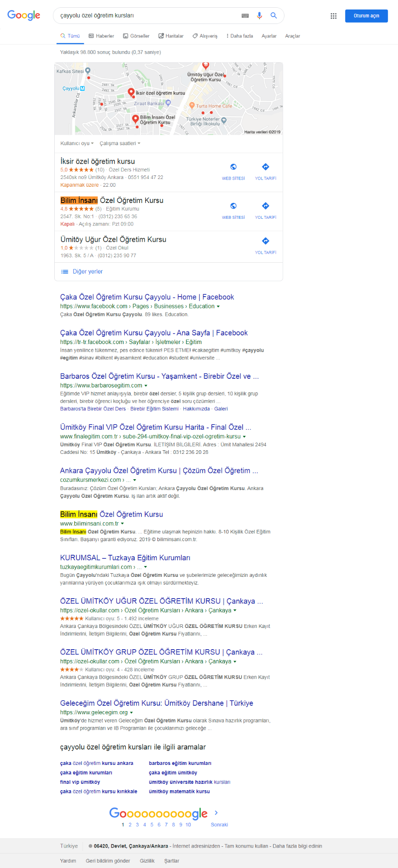398x868 pixels.
Task: Switch to Haritalar tab
Action: click(171, 36)
